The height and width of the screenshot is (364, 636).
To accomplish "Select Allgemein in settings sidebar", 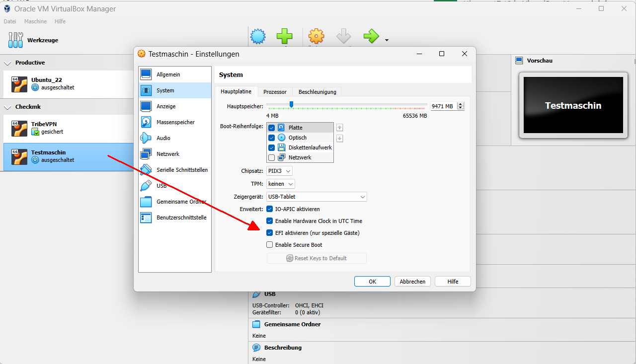I will [175, 74].
